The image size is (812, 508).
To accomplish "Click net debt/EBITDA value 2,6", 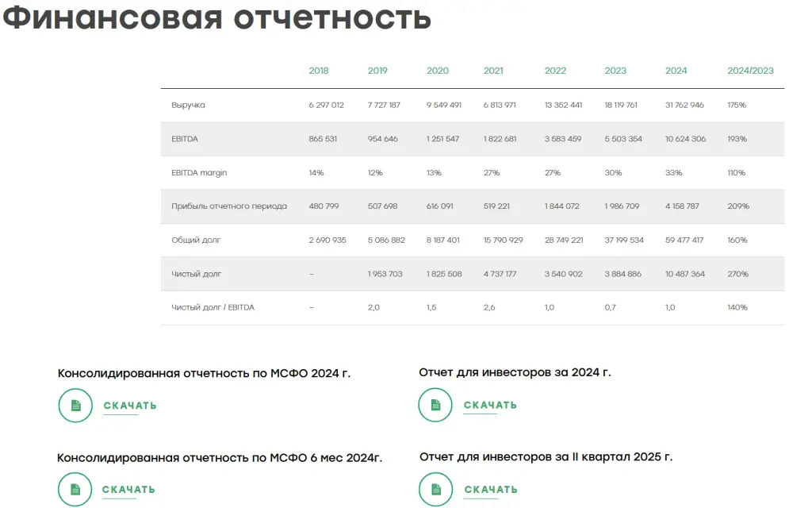I will pos(489,307).
